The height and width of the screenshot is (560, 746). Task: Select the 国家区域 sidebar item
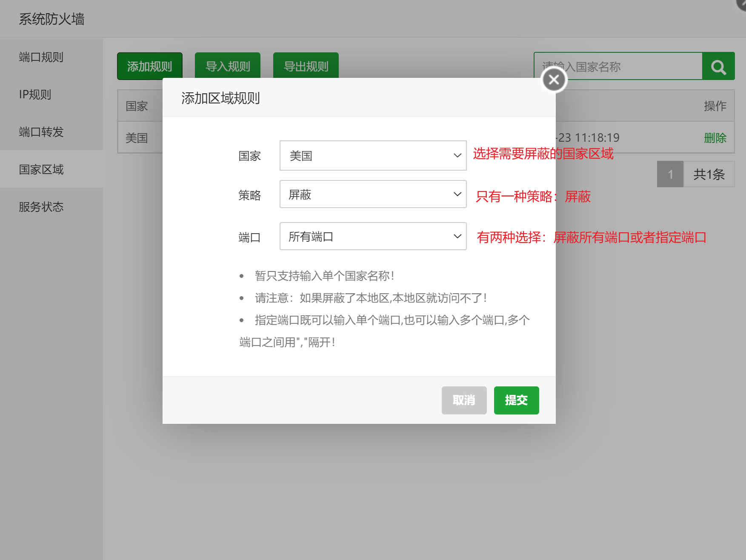(x=41, y=169)
